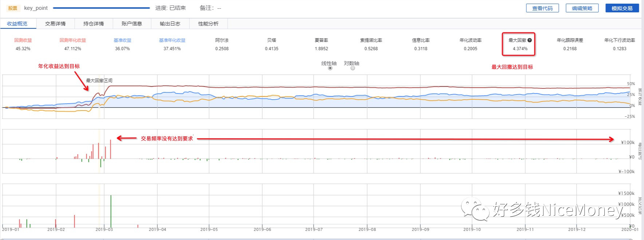
Task: Click the backtest progress bar
Action: tap(101, 8)
